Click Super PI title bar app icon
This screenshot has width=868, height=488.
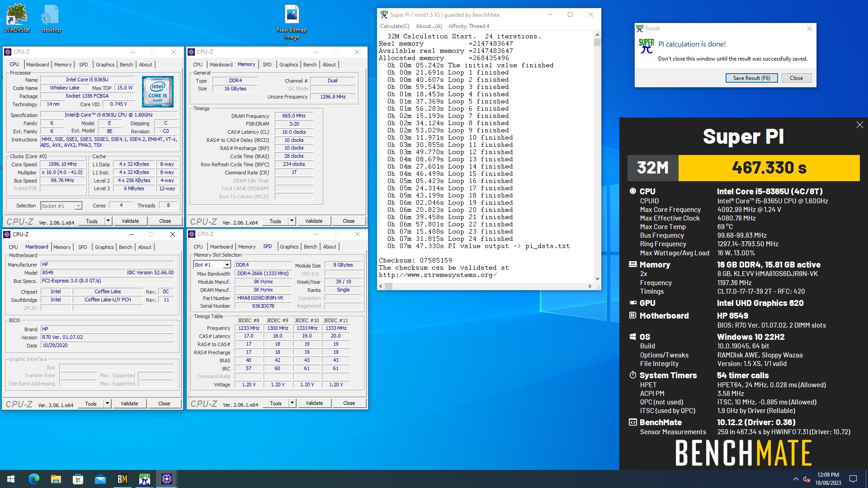(384, 14)
